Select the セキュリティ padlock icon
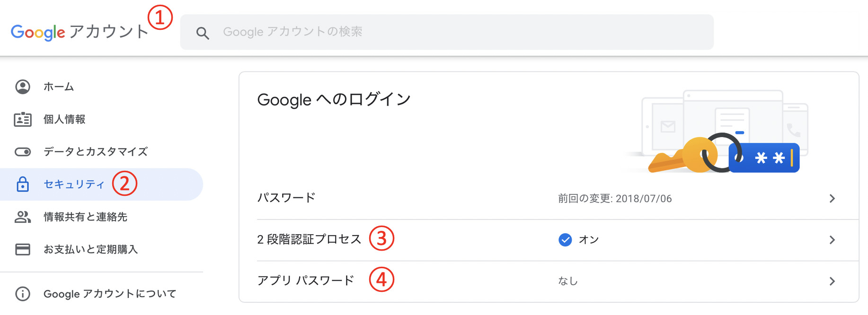The height and width of the screenshot is (315, 868). tap(21, 184)
